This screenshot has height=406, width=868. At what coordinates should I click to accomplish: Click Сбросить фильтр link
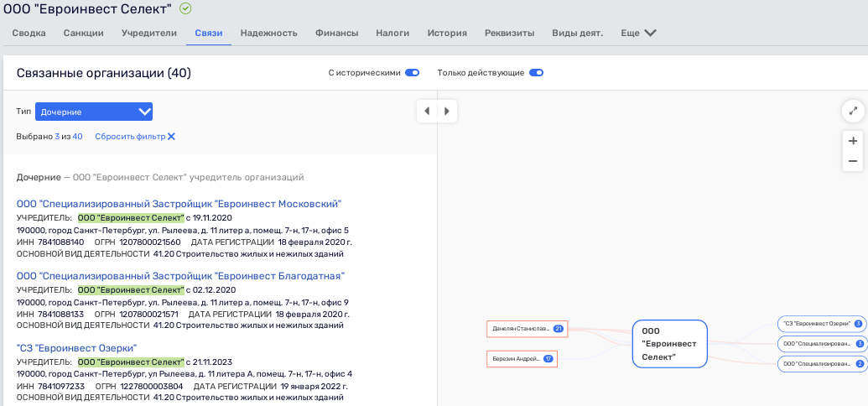pyautogui.click(x=130, y=136)
